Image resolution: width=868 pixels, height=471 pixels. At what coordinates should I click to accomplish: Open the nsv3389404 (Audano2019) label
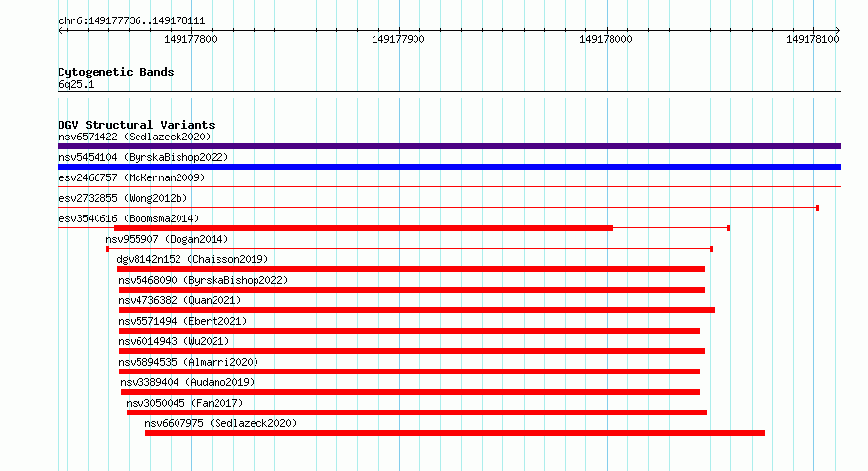[187, 382]
